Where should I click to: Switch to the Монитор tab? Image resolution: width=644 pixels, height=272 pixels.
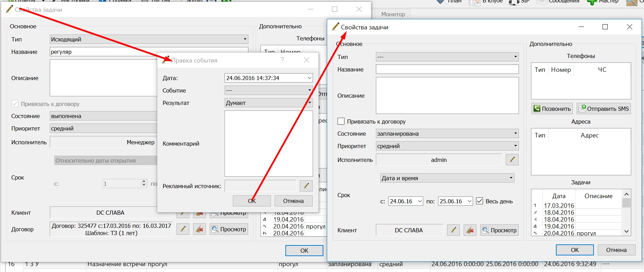[x=393, y=14]
